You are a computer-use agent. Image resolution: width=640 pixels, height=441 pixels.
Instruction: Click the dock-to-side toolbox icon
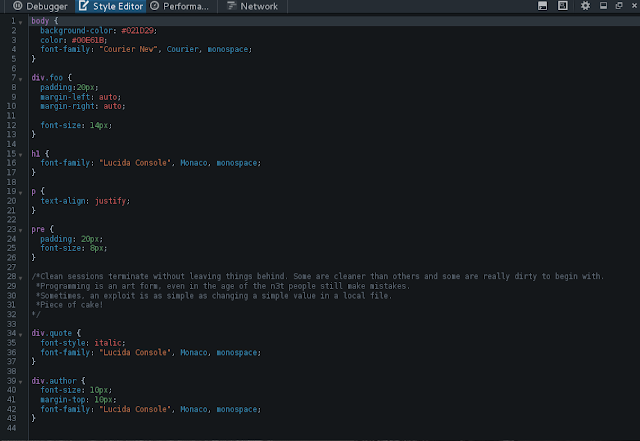tap(603, 6)
